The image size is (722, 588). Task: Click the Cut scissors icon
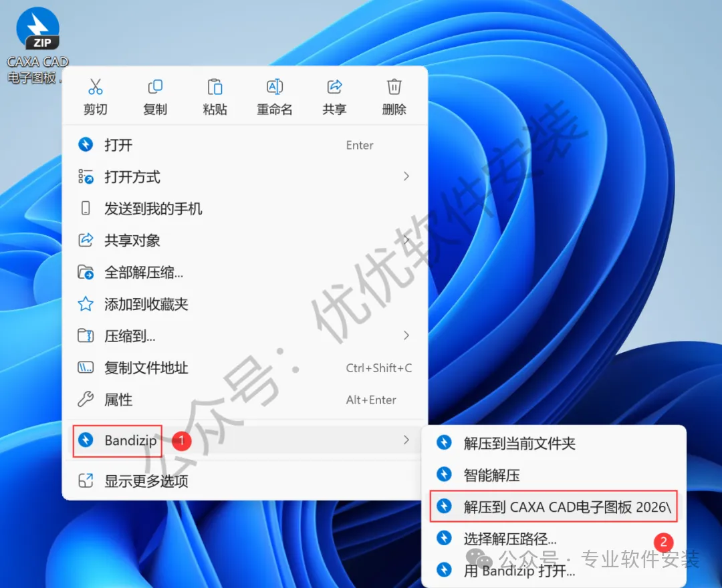[x=96, y=86]
